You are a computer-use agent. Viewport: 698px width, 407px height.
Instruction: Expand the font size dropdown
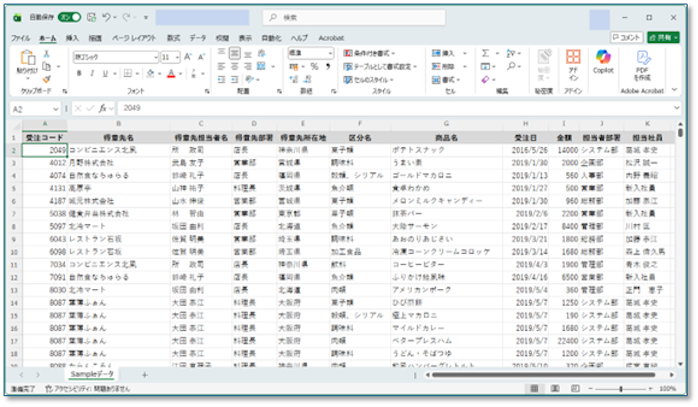(176, 57)
